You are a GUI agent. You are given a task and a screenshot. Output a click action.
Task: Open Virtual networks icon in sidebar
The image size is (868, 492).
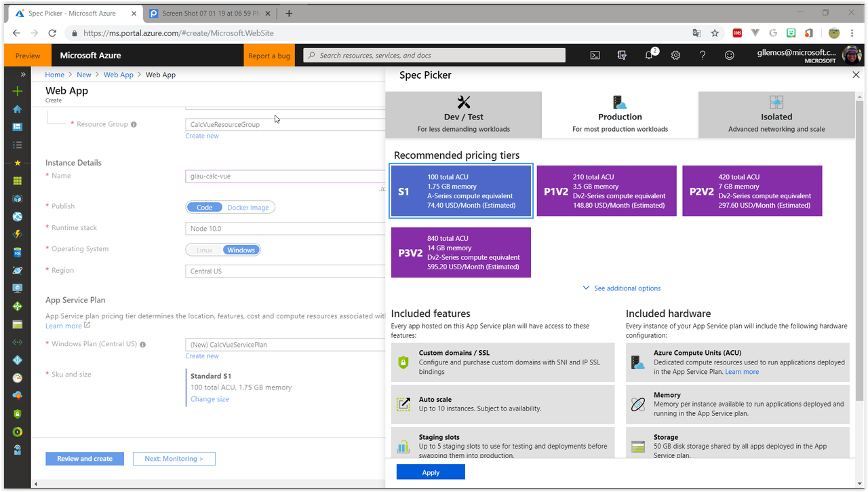pyautogui.click(x=18, y=342)
